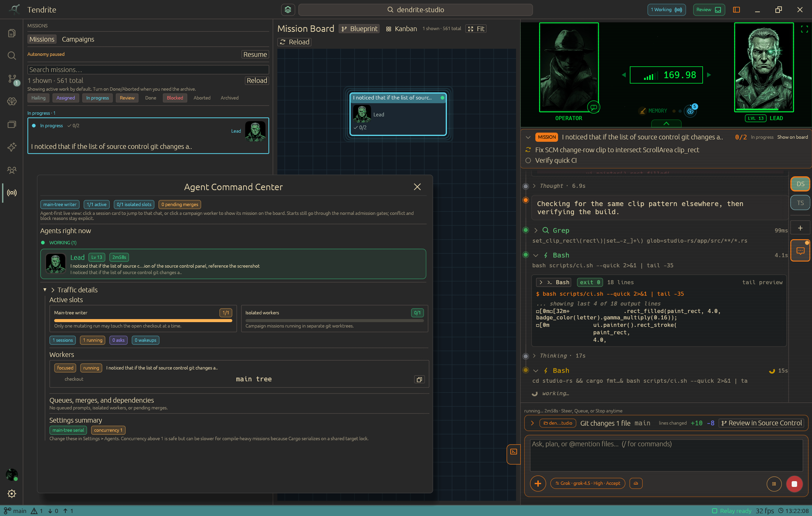This screenshot has width=812, height=516.
Task: Open the stacked windows sidebar icon
Action: (x=12, y=124)
